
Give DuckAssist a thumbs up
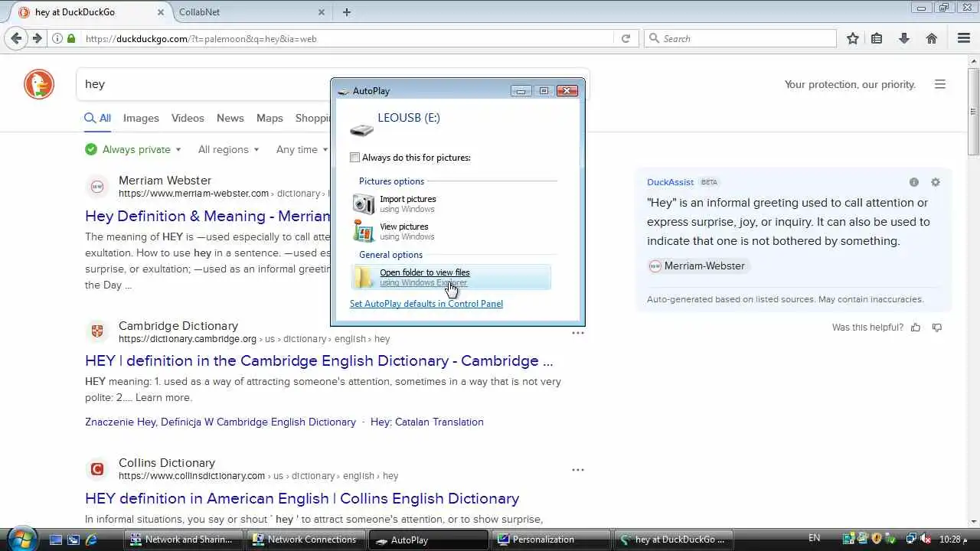coord(916,328)
